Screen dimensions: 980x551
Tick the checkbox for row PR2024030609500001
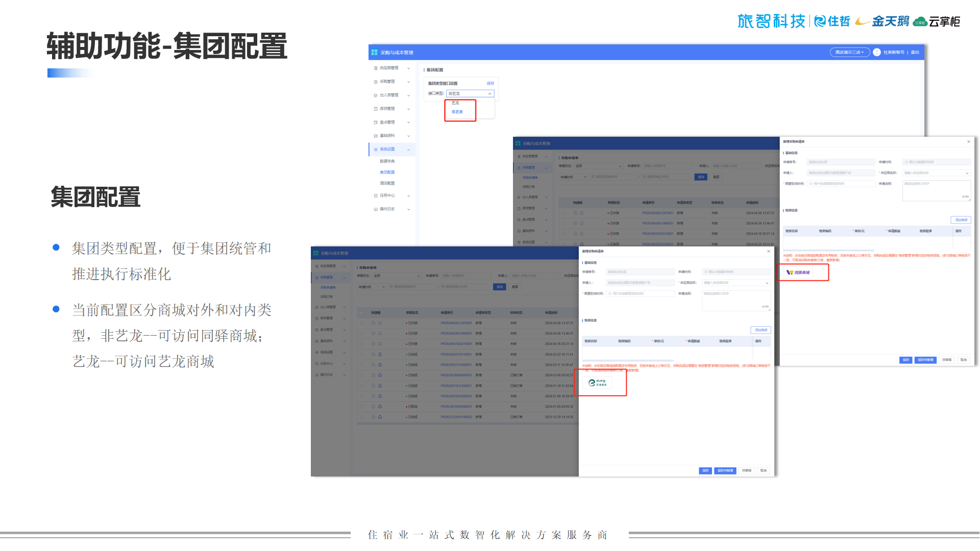coord(362,375)
